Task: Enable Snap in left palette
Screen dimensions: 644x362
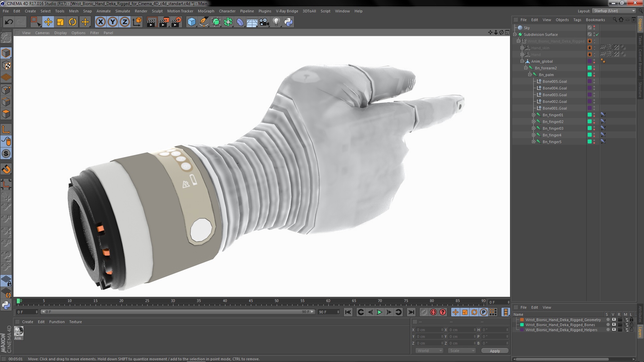Action: coord(6,154)
